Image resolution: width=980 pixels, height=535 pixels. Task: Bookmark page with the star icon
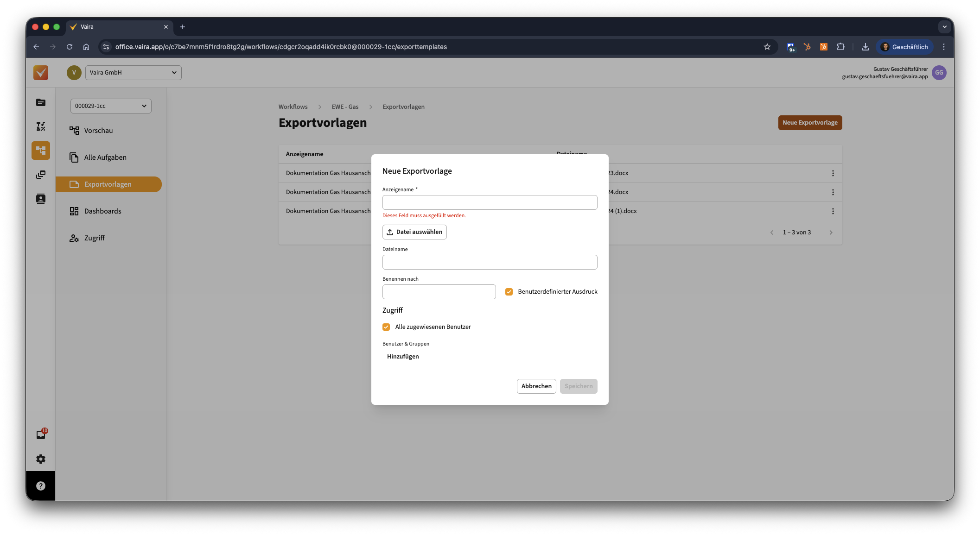point(767,47)
